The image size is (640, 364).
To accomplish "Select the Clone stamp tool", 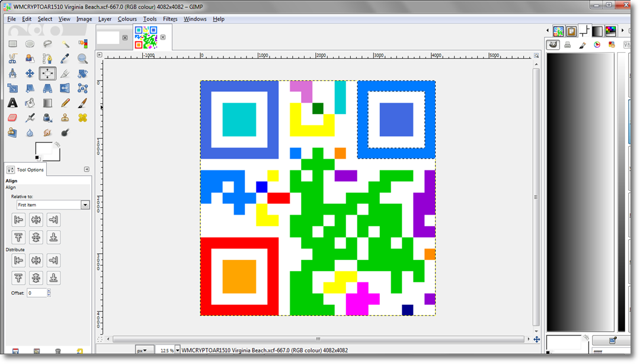I will point(65,118).
